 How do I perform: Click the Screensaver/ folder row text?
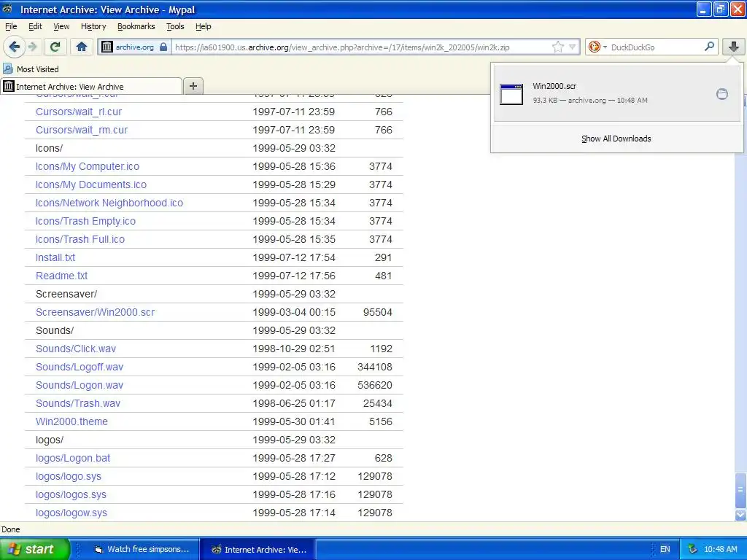point(66,294)
